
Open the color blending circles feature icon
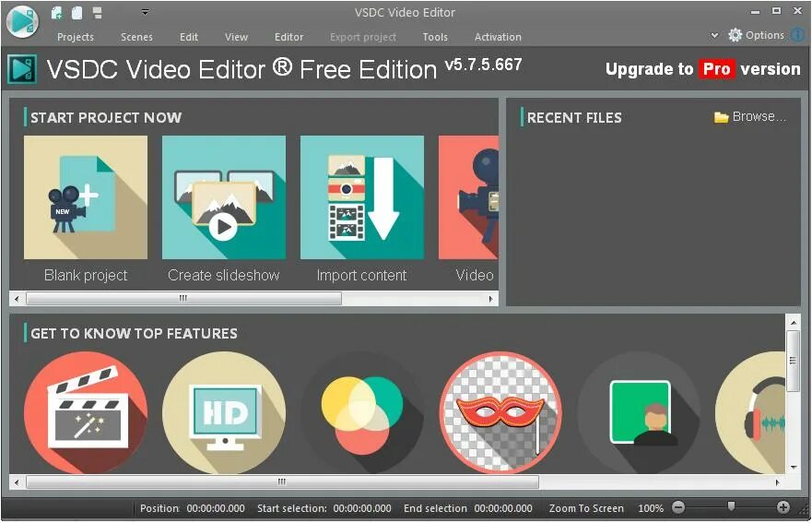[x=362, y=412]
